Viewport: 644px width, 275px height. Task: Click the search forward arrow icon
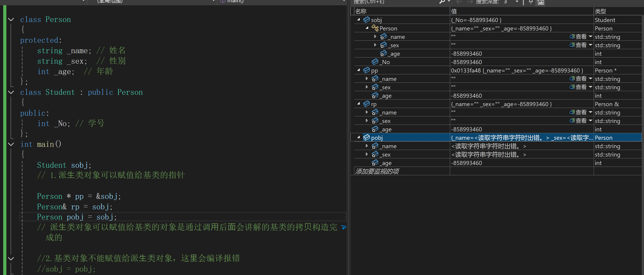coord(470,2)
